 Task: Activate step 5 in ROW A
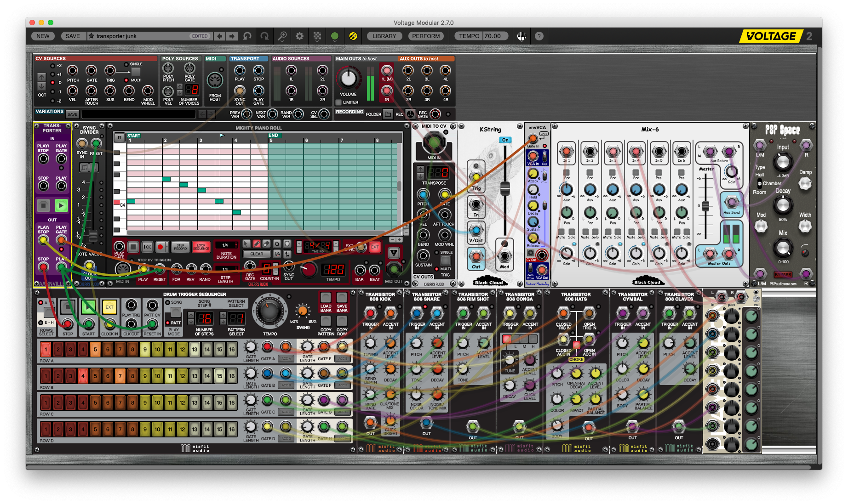coord(95,350)
